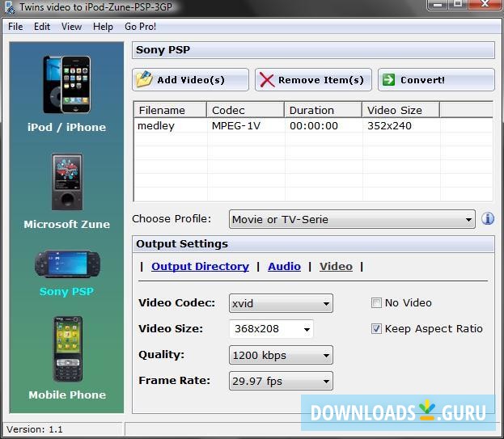The width and height of the screenshot is (504, 439).
Task: Click the Mobile Phone label
Action: (67, 395)
